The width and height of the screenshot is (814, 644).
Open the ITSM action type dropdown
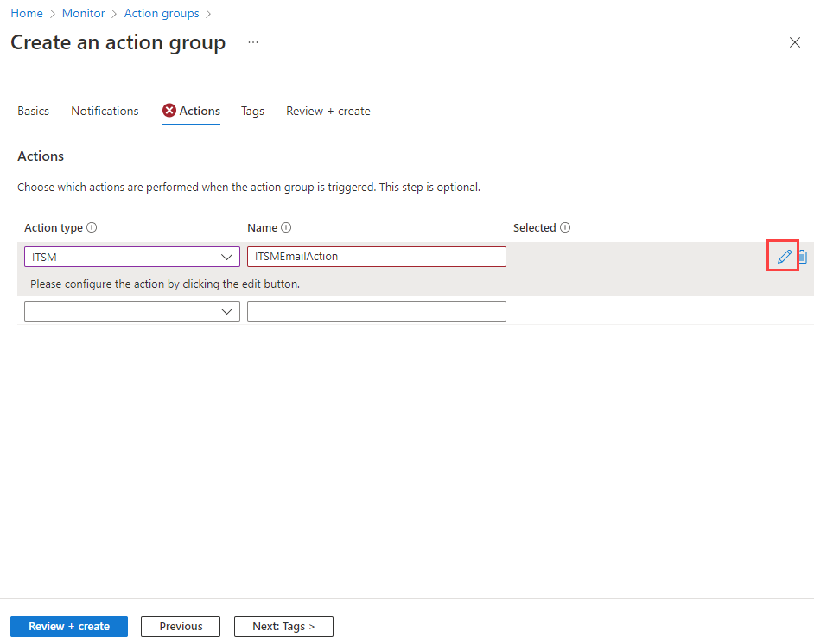coord(132,257)
